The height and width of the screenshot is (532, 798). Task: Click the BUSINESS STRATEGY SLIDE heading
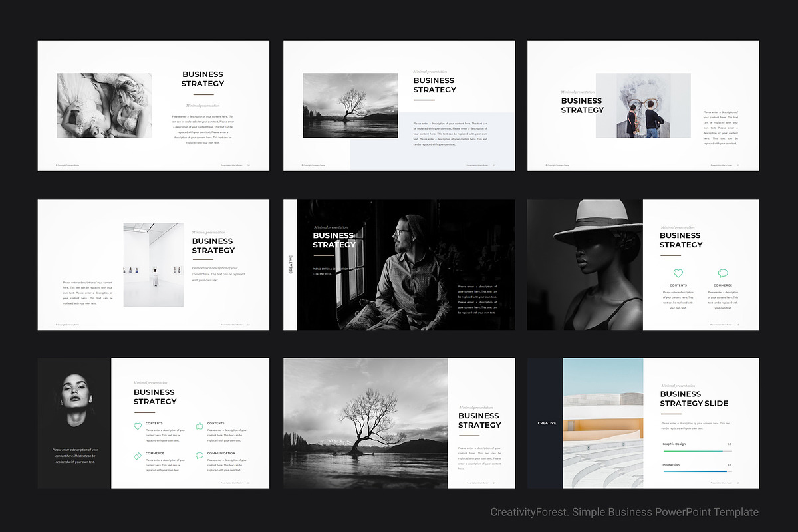(x=694, y=398)
